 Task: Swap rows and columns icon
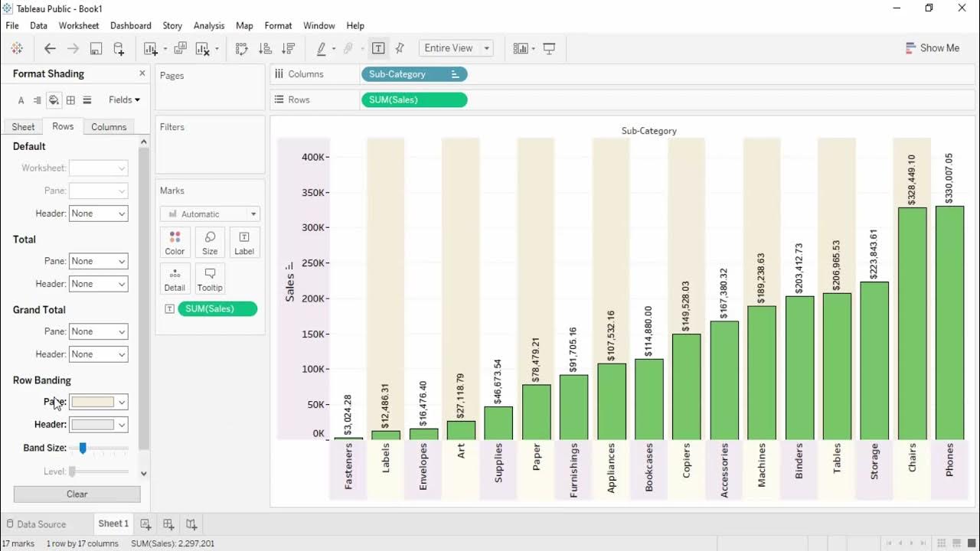[241, 48]
